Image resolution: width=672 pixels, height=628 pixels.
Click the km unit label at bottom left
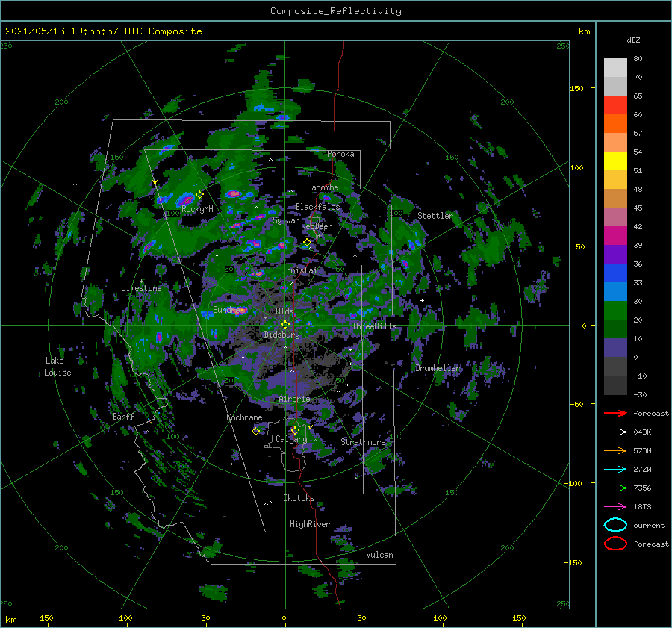10,620
